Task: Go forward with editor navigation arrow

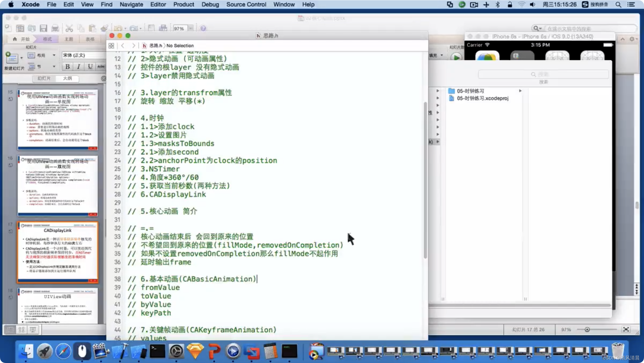Action: coord(133,46)
